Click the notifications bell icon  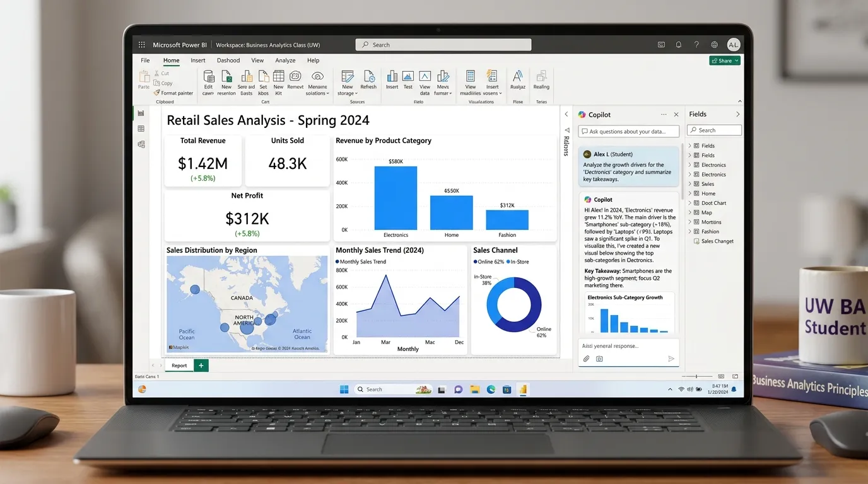pos(679,45)
